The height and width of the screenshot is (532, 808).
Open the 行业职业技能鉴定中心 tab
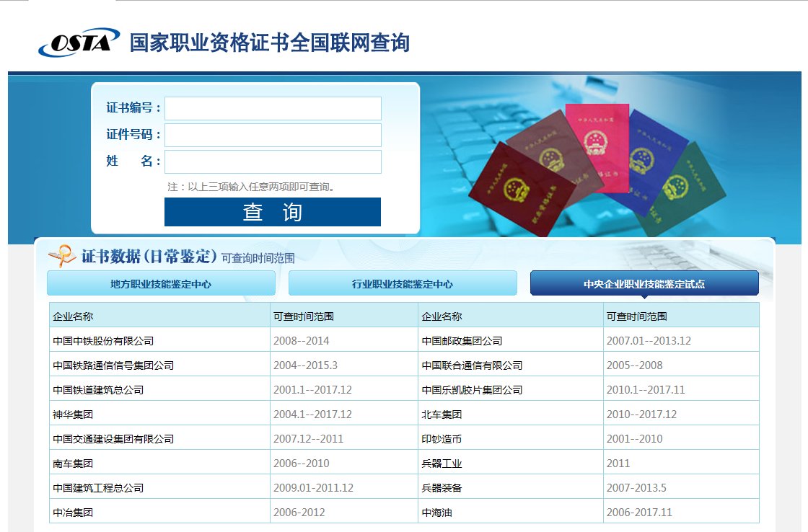click(403, 284)
